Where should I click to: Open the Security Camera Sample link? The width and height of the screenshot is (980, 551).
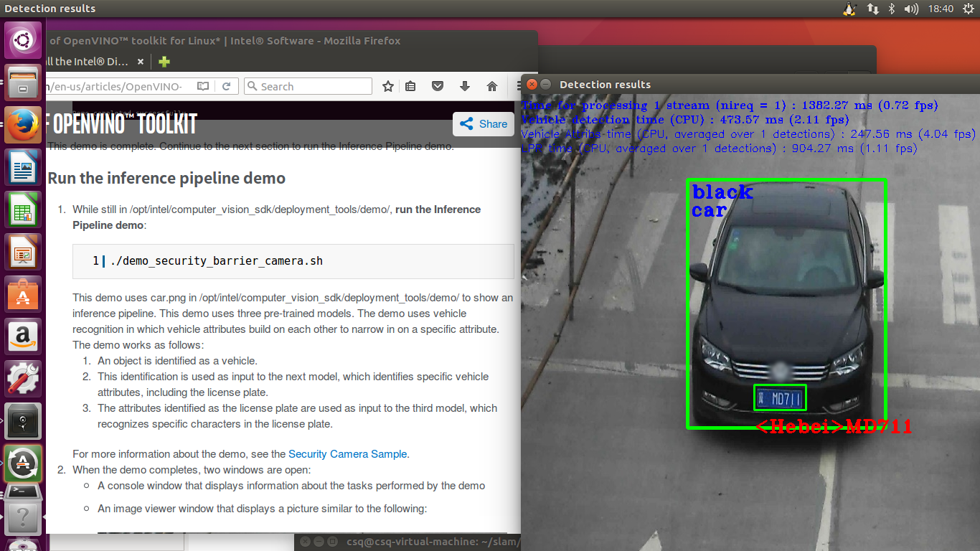pos(347,453)
